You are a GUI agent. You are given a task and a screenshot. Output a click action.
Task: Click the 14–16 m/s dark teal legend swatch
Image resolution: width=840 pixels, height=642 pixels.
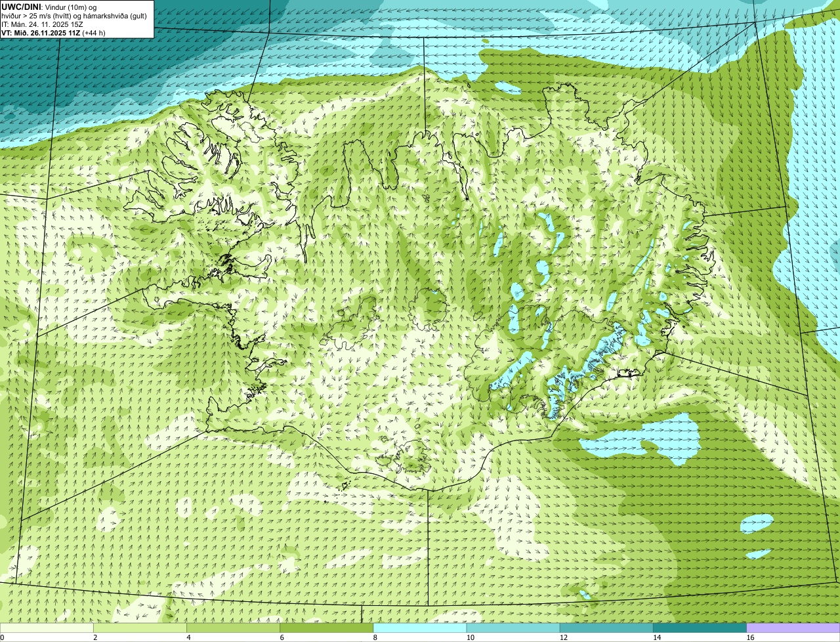tap(700, 628)
